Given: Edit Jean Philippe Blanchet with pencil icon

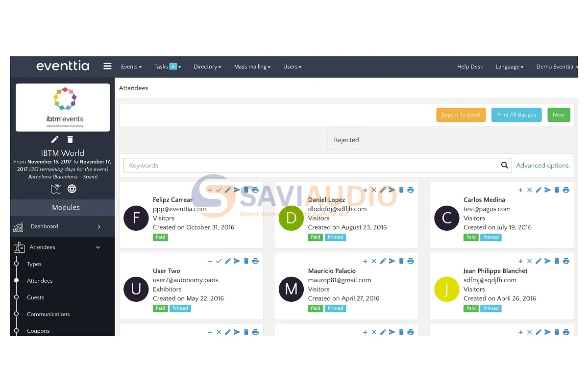Looking at the screenshot, I should tap(539, 261).
